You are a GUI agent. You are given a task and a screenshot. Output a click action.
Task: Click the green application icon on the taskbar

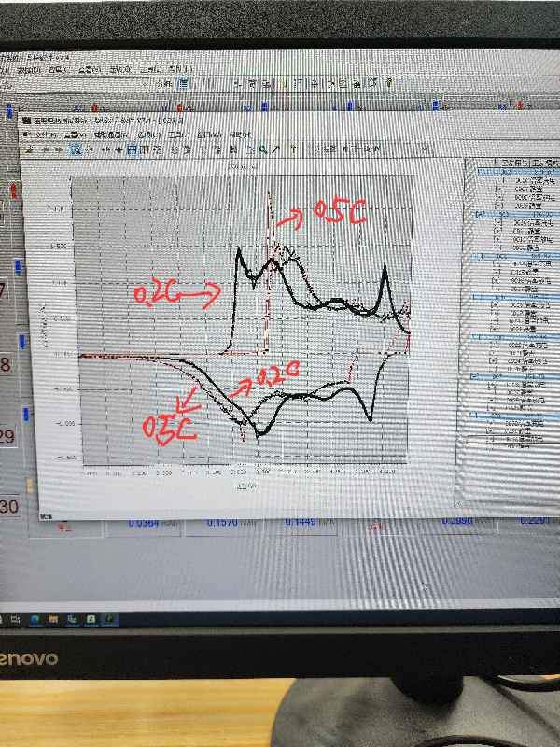91,619
